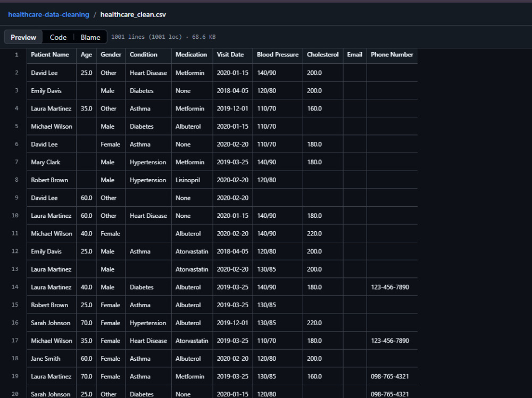Viewport: 532px width, 398px height.
Task: Click 'David Lee' in row 2
Action: tap(44, 73)
